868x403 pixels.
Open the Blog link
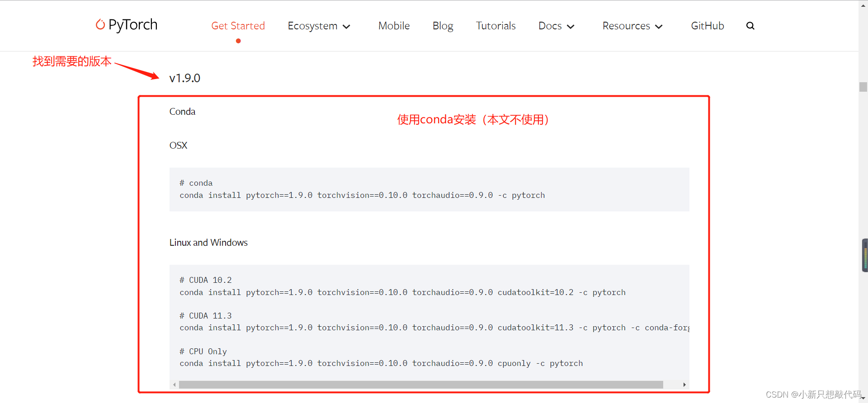tap(443, 26)
